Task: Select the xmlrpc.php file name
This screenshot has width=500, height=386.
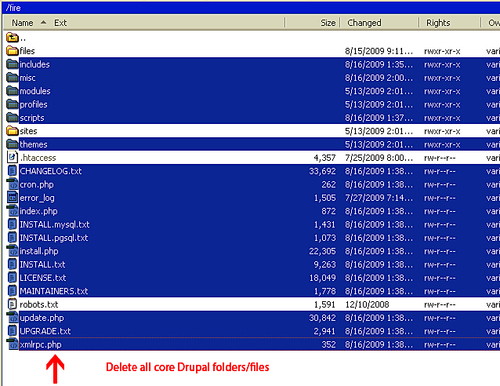Action: (40, 344)
